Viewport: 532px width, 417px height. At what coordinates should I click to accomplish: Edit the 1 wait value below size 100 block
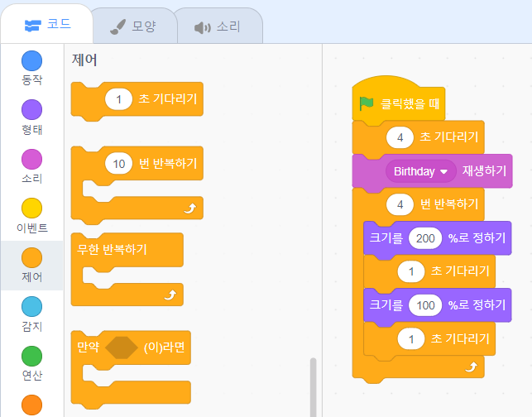click(411, 339)
